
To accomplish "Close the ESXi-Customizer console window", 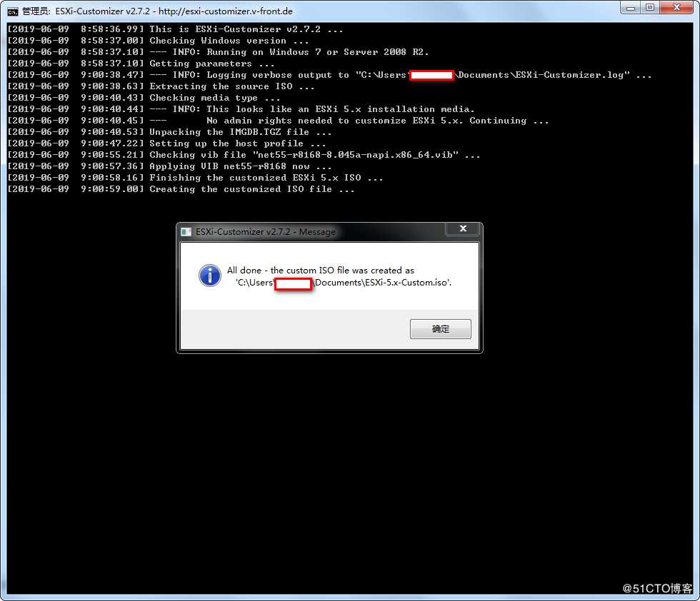I will [x=677, y=8].
